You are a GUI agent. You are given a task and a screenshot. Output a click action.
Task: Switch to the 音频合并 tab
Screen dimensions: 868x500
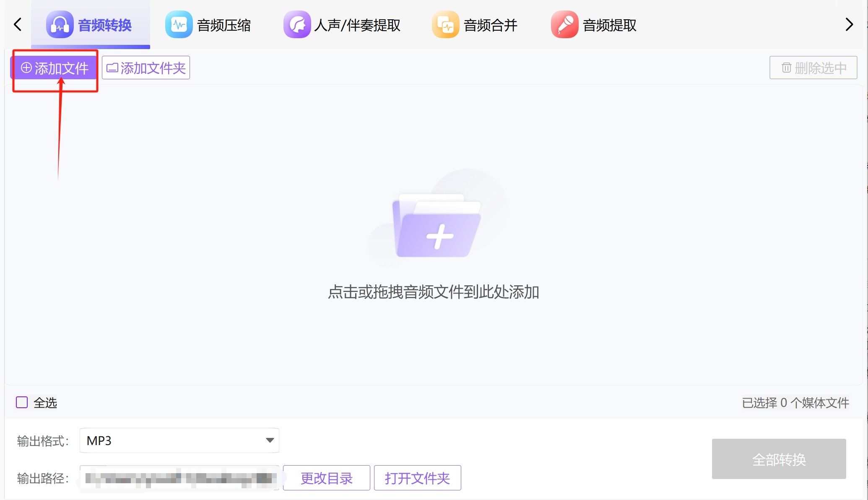(490, 25)
